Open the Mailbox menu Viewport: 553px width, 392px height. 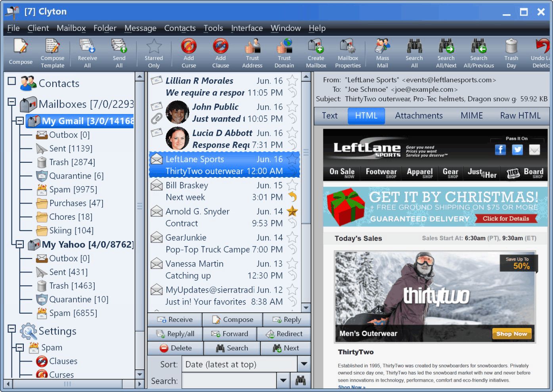click(x=71, y=28)
